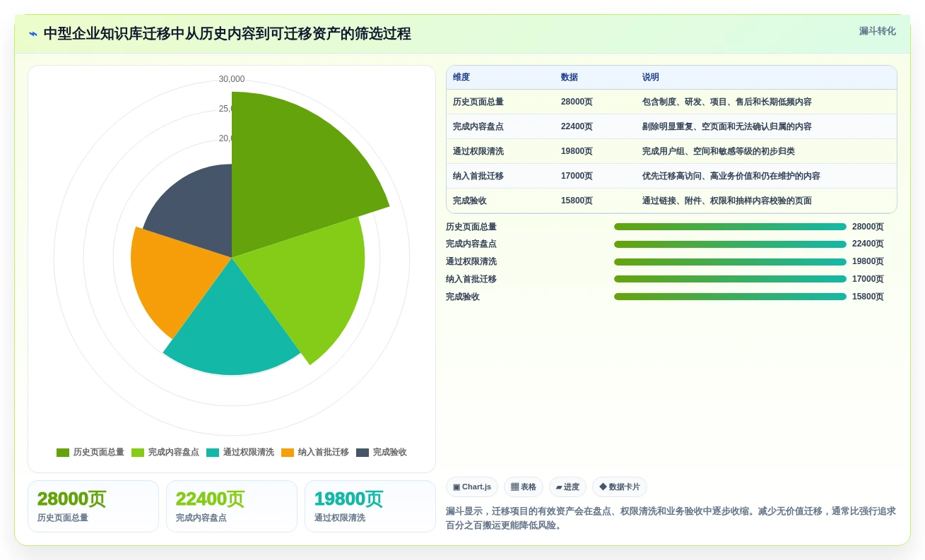925x560 pixels.
Task: Click the 表格 tag chip
Action: [524, 487]
